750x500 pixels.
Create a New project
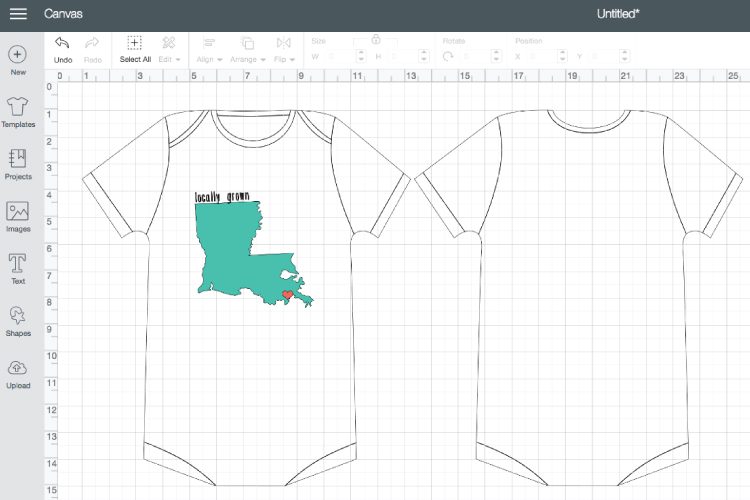(x=18, y=60)
